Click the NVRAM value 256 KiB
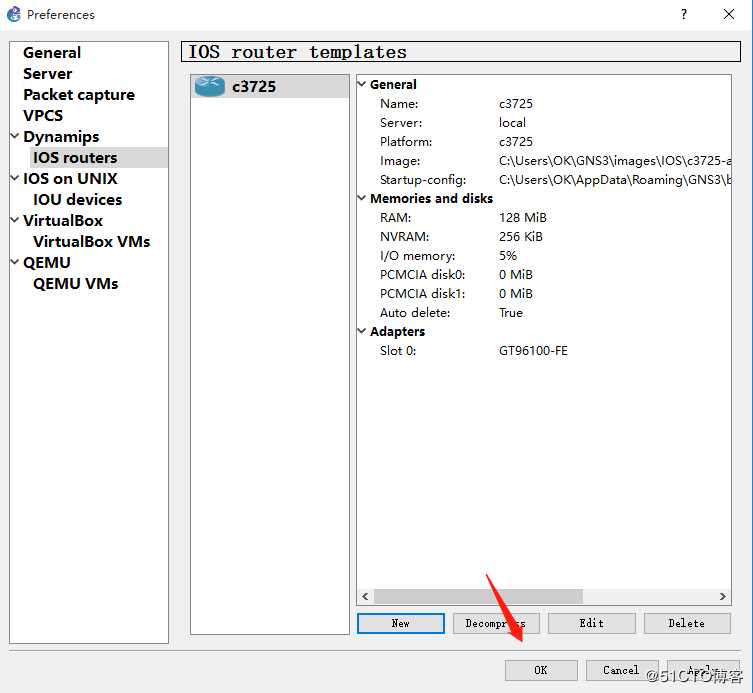 point(521,236)
